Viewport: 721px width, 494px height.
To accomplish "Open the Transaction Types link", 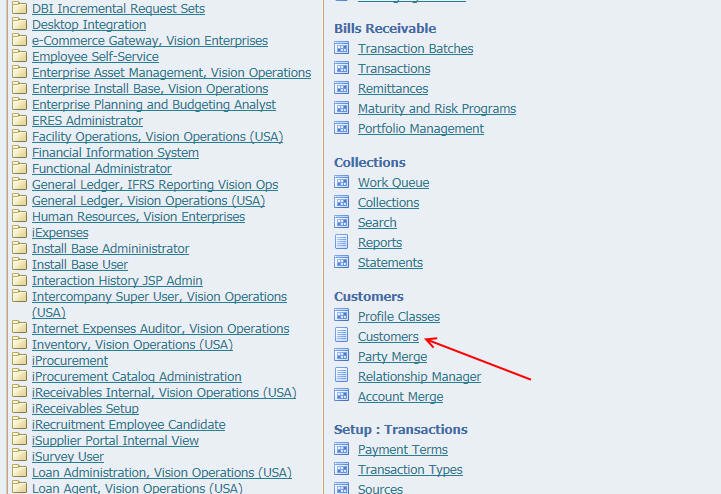I will pyautogui.click(x=410, y=470).
